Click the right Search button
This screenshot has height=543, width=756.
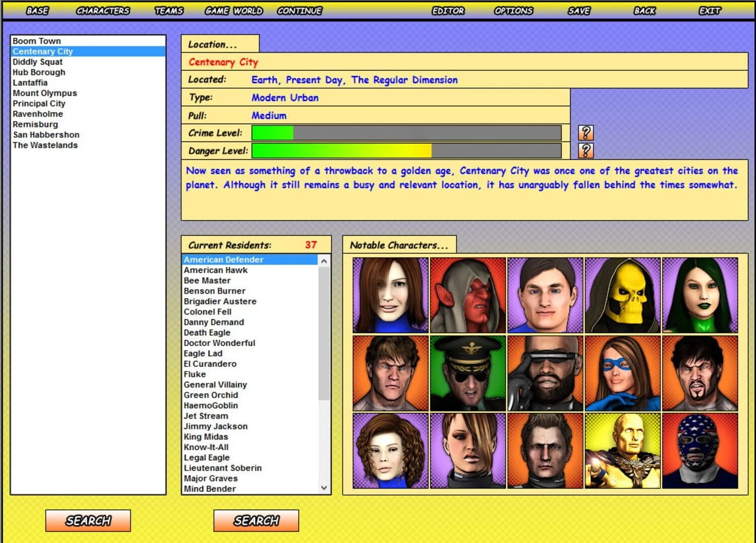[x=256, y=520]
